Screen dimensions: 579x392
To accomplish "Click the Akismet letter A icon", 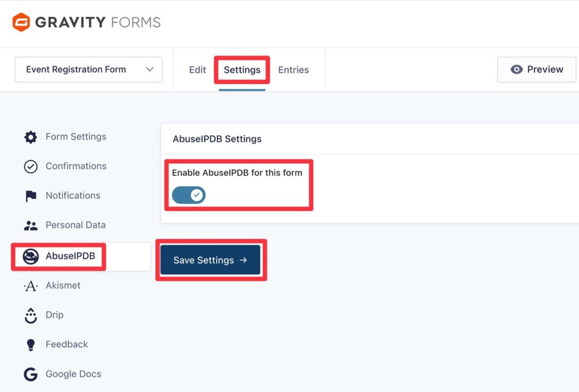I will pyautogui.click(x=31, y=286).
